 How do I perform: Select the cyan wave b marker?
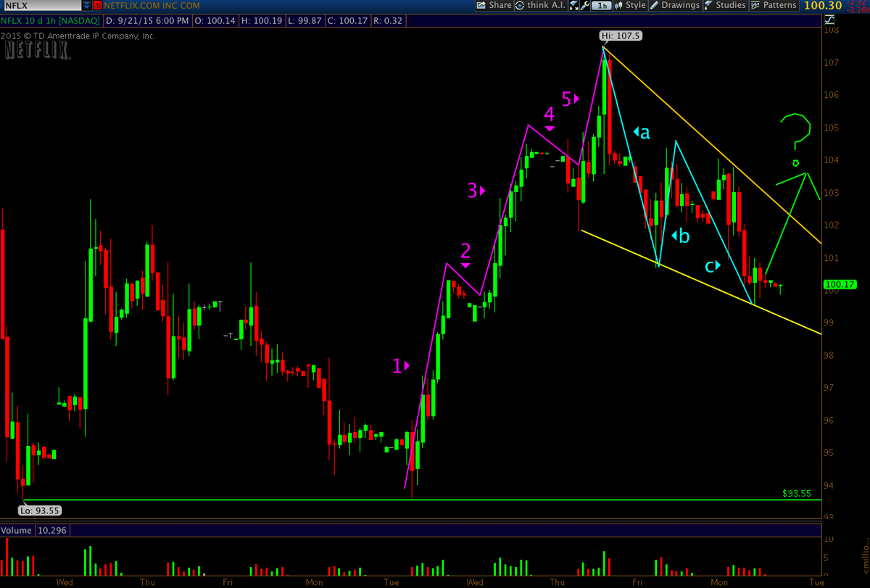click(x=680, y=236)
